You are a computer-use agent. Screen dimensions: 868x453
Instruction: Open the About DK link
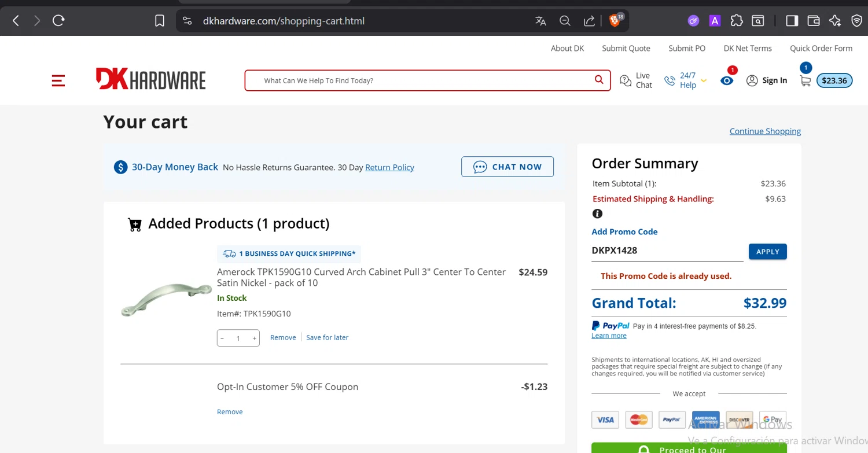click(x=567, y=48)
